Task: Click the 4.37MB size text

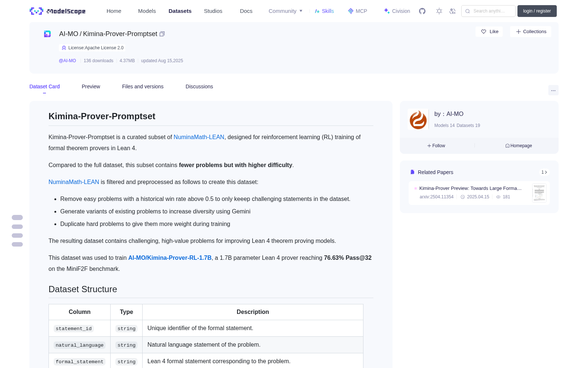Action: (127, 61)
